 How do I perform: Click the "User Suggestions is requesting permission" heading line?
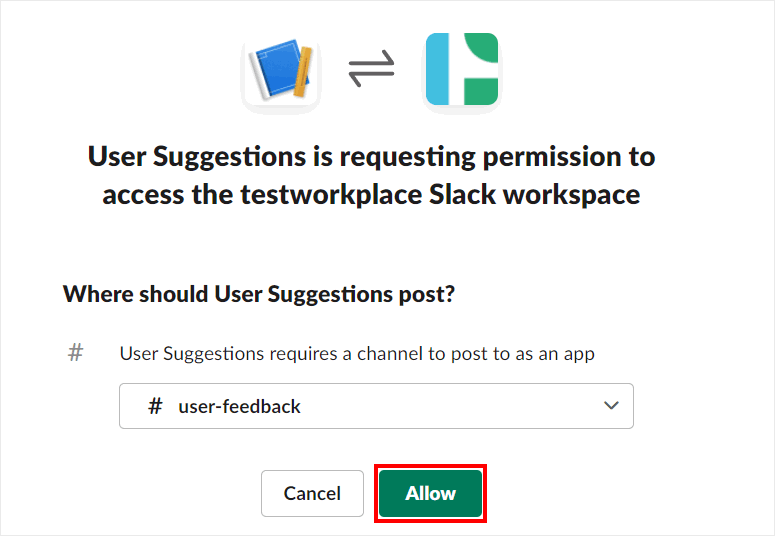pos(371,157)
